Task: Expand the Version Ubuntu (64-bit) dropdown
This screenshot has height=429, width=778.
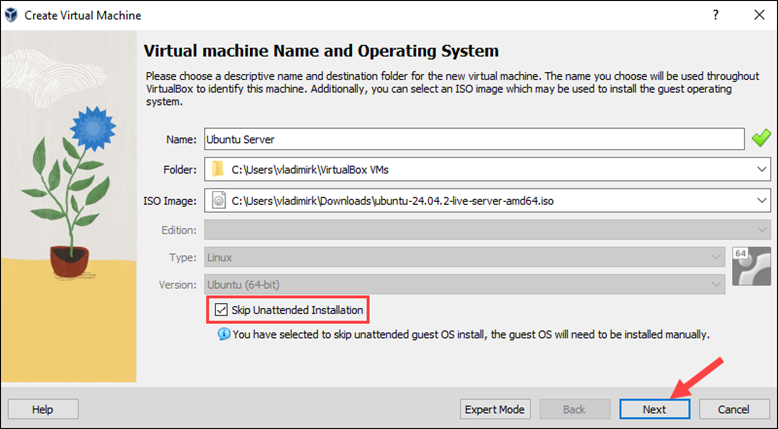Action: click(716, 285)
